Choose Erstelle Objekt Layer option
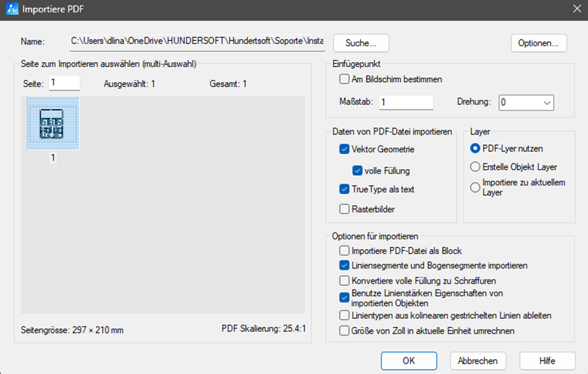 coord(475,167)
